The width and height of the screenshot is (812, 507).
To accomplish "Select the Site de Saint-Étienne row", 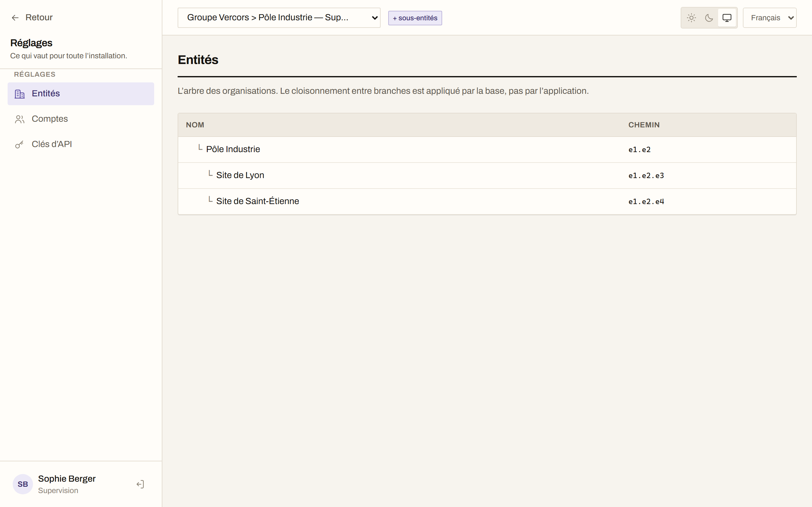I will (x=487, y=202).
